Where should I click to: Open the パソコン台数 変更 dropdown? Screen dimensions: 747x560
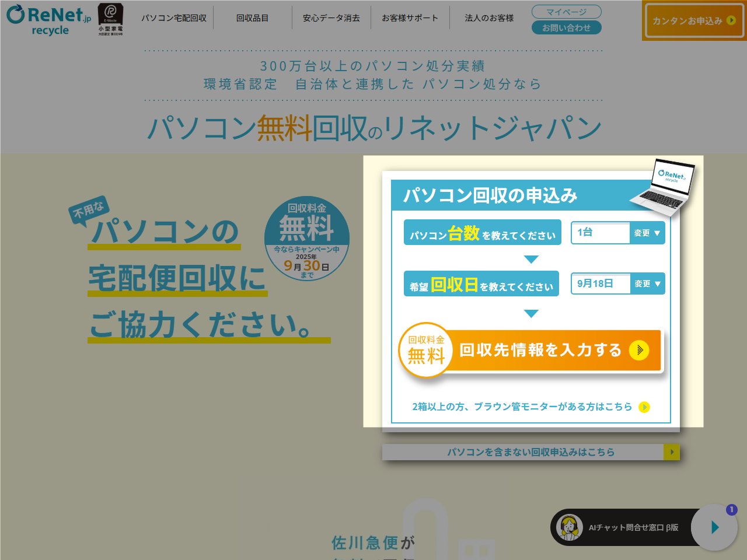point(647,233)
